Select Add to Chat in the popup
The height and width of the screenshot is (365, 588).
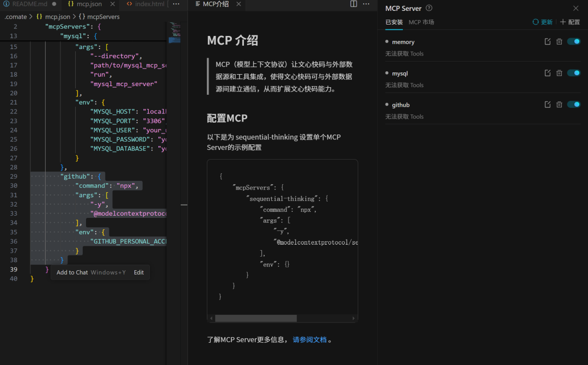72,272
